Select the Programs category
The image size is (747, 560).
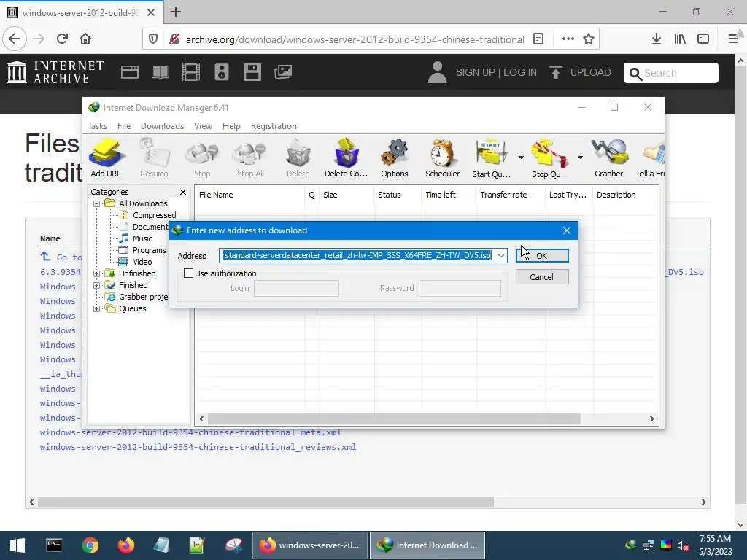click(149, 251)
